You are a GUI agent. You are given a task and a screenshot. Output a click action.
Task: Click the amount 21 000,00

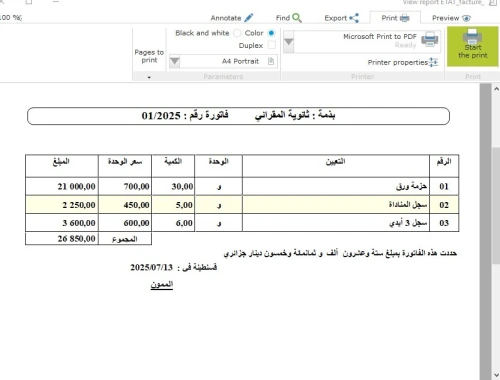point(76,186)
